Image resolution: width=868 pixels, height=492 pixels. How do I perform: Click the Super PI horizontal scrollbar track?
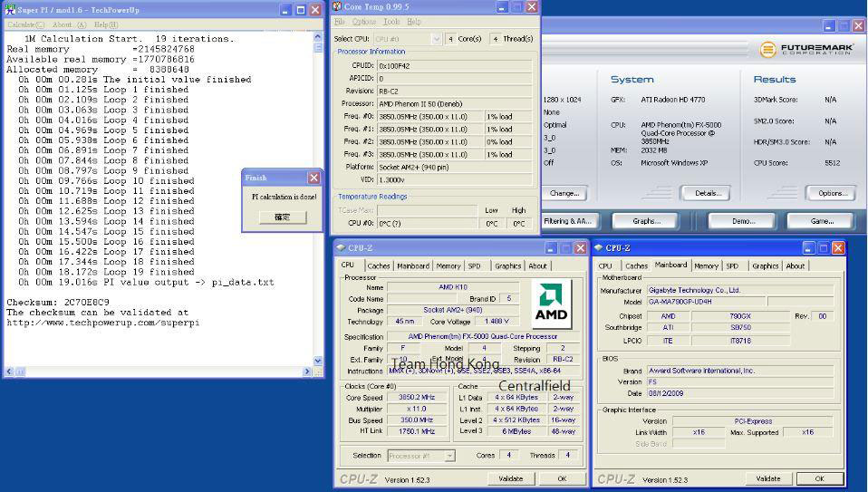(163, 371)
